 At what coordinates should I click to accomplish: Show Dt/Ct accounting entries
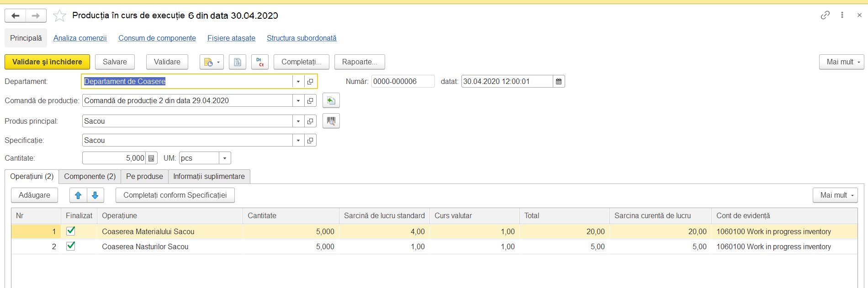[x=260, y=62]
